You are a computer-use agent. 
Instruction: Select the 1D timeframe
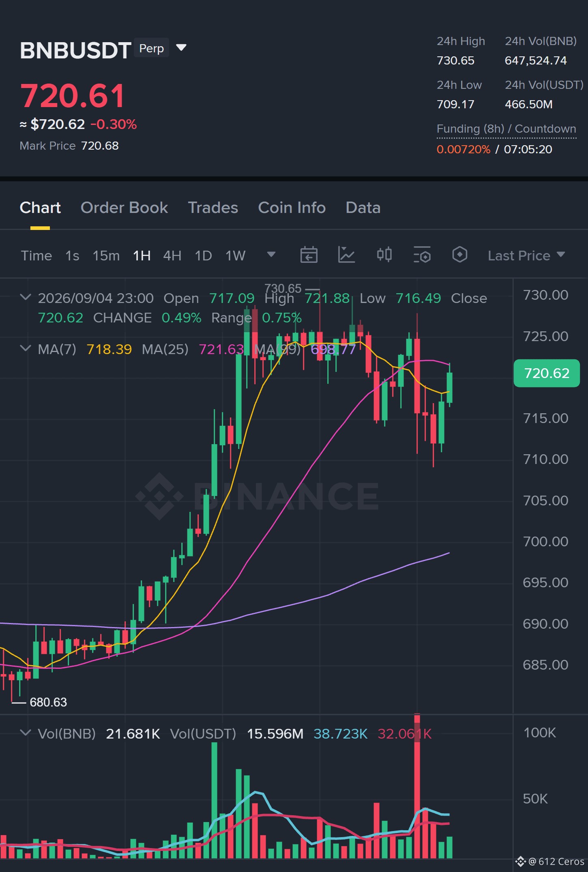tap(204, 256)
